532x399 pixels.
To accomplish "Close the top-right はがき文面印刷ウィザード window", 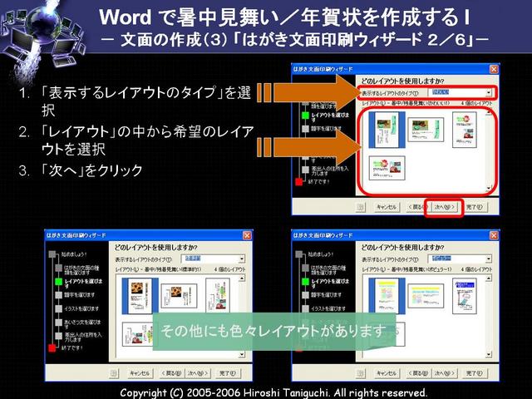I will coord(494,69).
